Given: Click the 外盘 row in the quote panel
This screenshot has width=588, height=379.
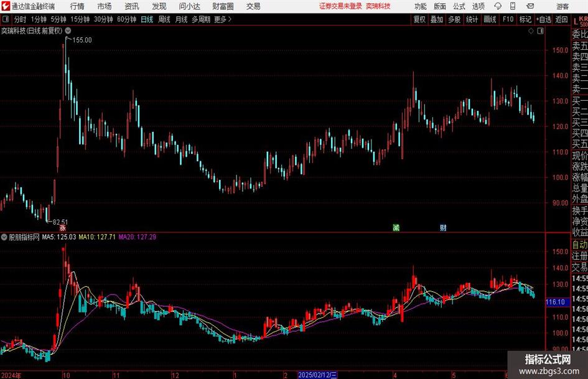Looking at the screenshot, I should (579, 199).
